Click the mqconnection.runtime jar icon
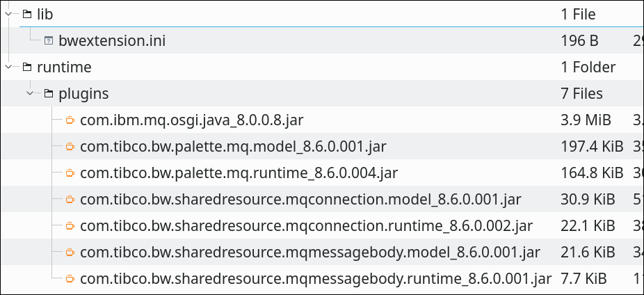 (70, 225)
